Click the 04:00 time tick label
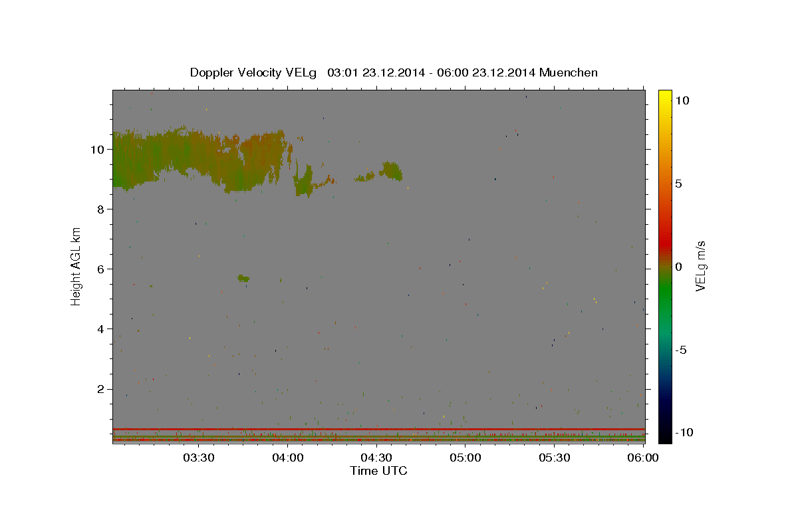The height and width of the screenshot is (532, 798). coord(289,458)
